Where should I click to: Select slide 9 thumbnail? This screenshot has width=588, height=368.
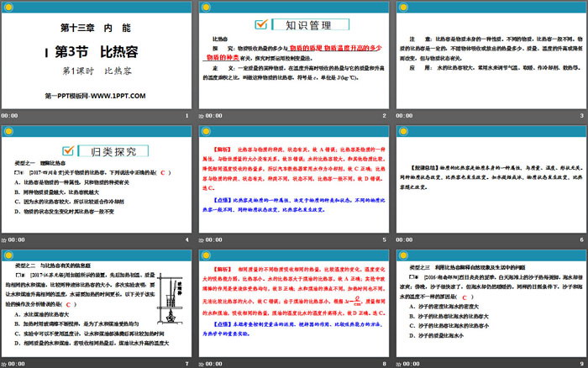pyautogui.click(x=491, y=303)
